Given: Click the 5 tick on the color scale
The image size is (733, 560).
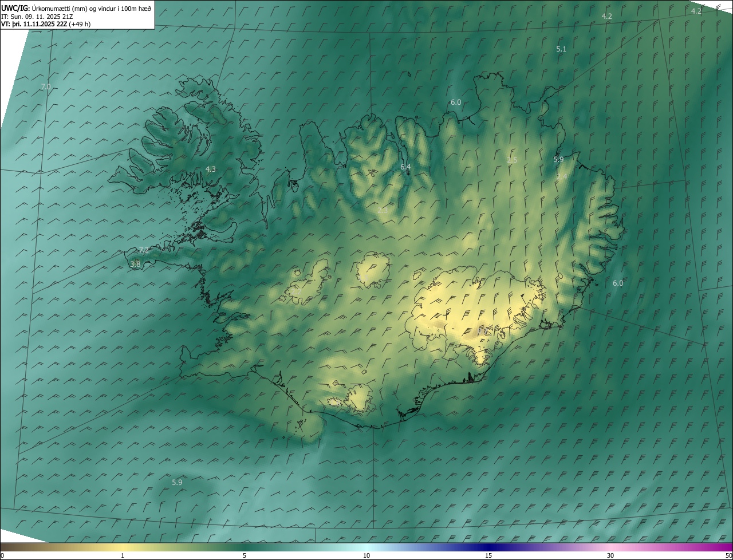Looking at the screenshot, I should point(245,556).
